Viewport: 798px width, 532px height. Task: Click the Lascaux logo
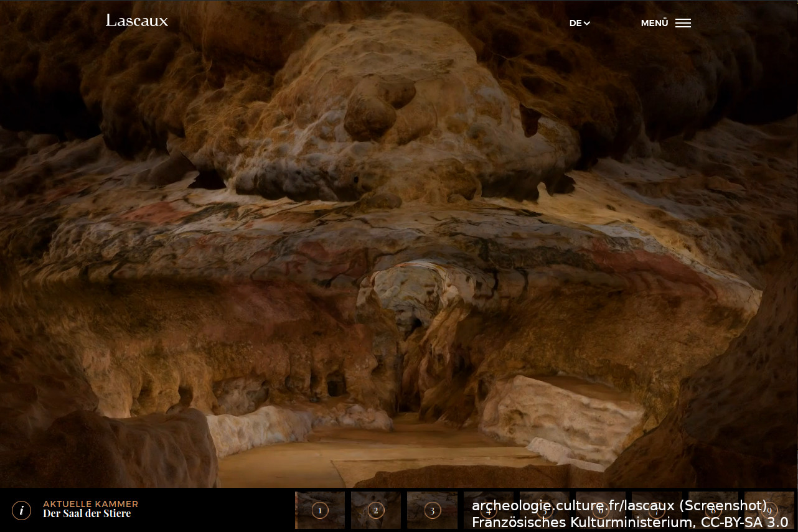(137, 21)
